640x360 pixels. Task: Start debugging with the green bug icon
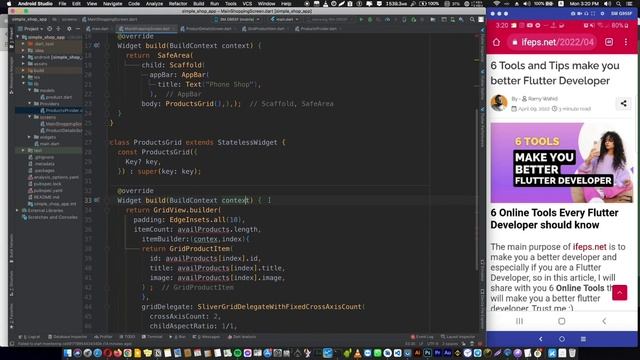[370, 19]
